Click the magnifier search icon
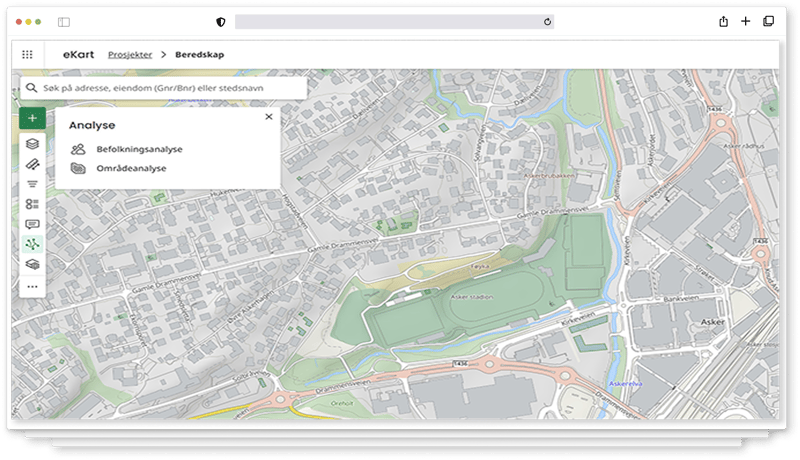The image size is (800, 460). point(31,88)
